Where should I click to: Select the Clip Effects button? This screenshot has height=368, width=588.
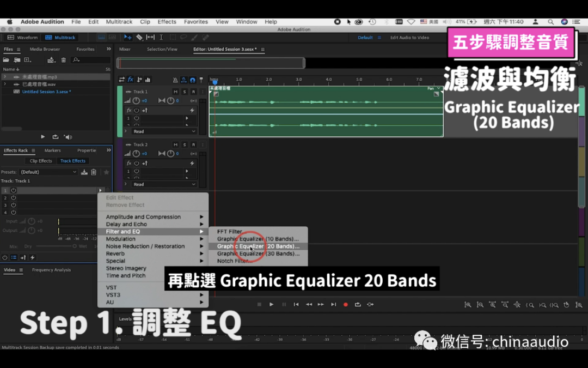[41, 161]
